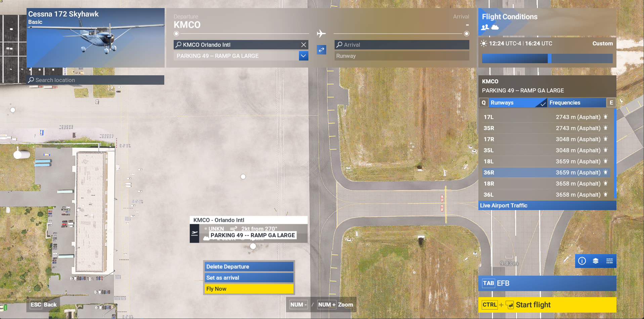The image size is (644, 319).
Task: Click the Arrival airport search field
Action: pyautogui.click(x=402, y=45)
